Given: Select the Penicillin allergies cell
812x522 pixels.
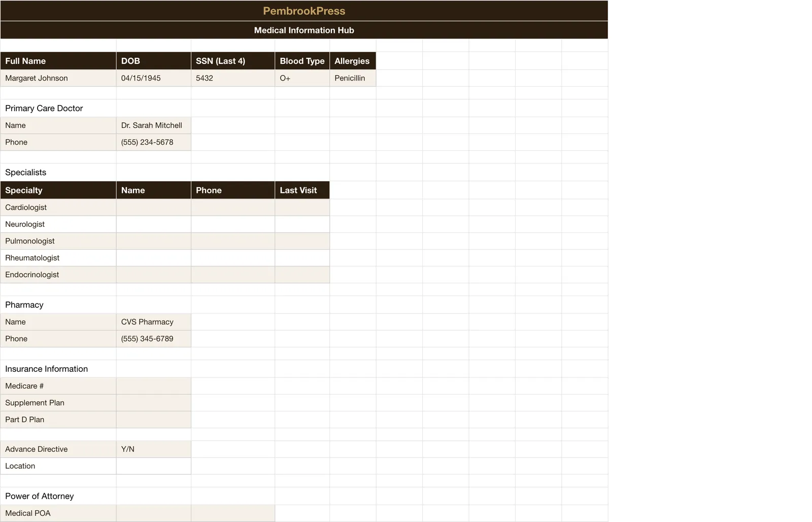Looking at the screenshot, I should [353, 78].
